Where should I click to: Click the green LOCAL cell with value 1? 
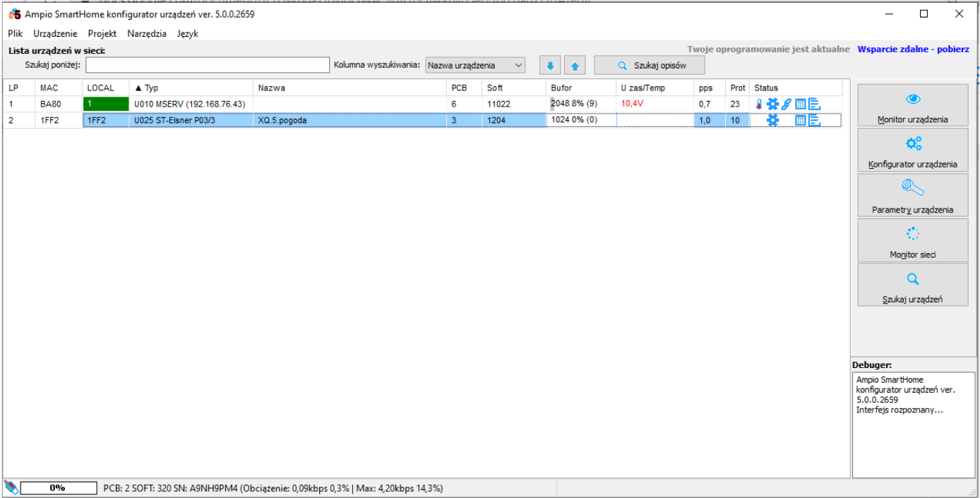106,104
